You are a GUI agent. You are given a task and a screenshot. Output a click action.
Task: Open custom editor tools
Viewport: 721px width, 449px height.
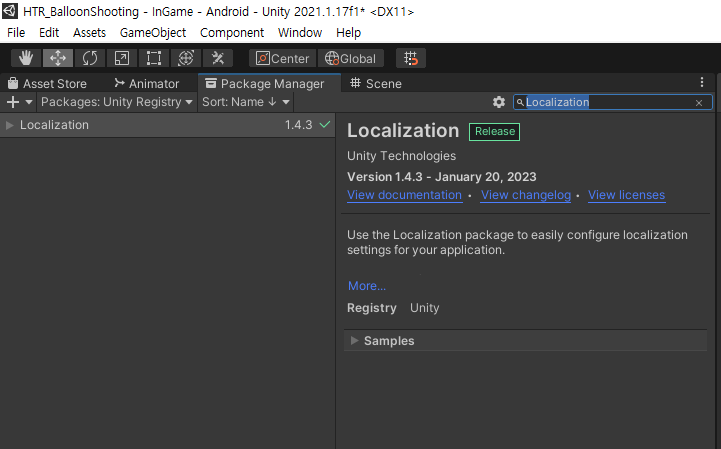point(217,58)
